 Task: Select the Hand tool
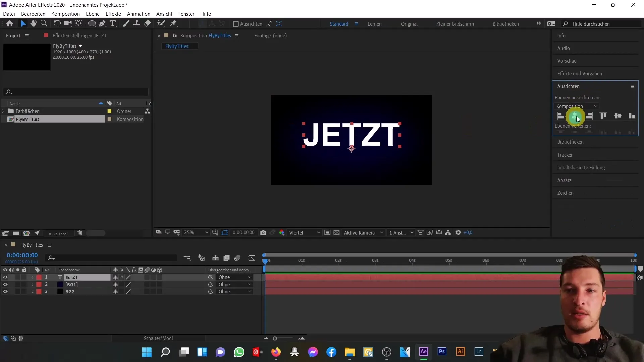[33, 23]
